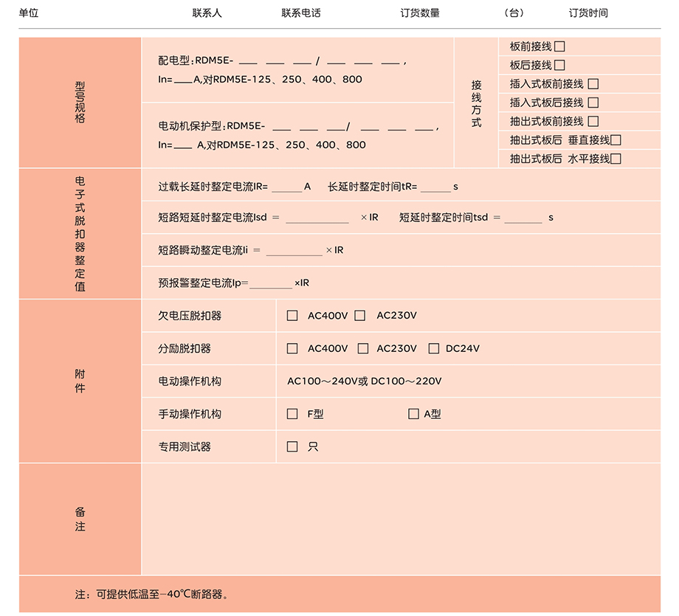Select AC230V checkbox for 分励脱扣器
Screen dimensions: 679x616
[363, 348]
